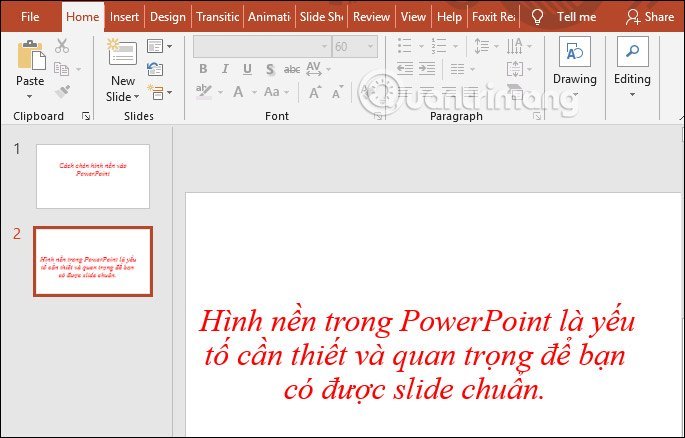Click Decrease Font Size icon
This screenshot has width=685, height=438.
[x=337, y=92]
